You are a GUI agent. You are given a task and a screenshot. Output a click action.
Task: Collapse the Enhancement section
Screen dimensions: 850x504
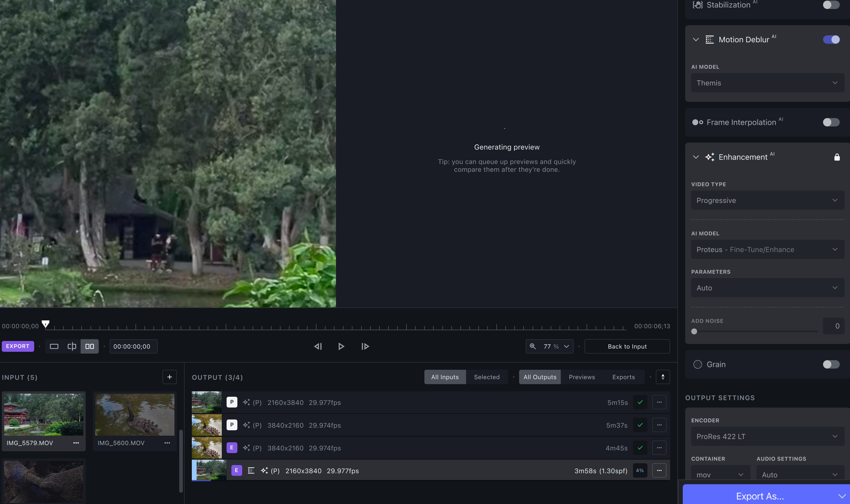(x=696, y=157)
